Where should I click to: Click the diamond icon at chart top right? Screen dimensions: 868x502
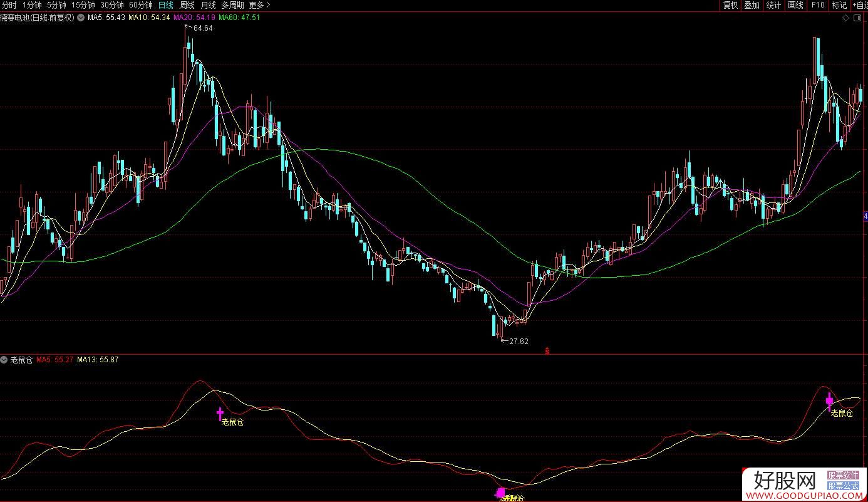(846, 18)
